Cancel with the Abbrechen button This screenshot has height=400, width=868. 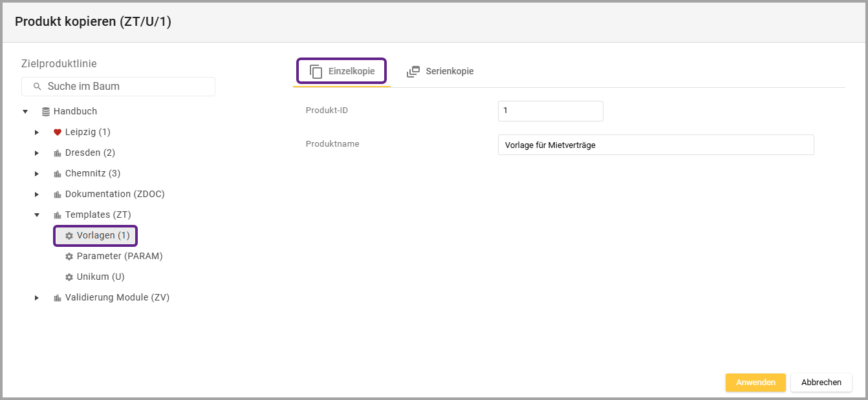coord(821,383)
